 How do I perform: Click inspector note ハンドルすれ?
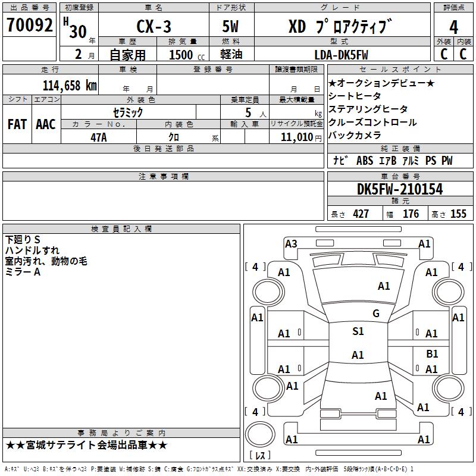click(32, 250)
